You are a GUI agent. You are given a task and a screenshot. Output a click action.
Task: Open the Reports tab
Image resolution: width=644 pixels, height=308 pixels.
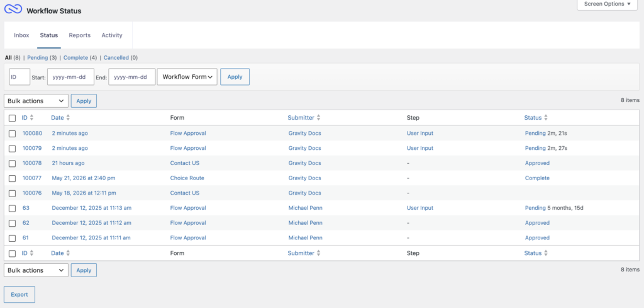(80, 35)
